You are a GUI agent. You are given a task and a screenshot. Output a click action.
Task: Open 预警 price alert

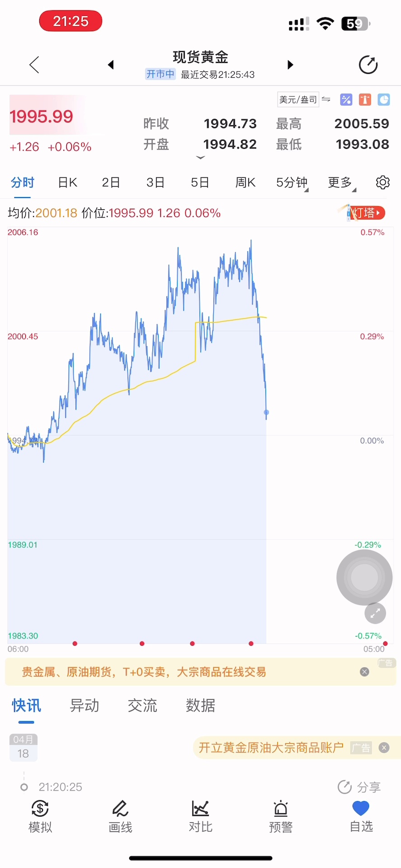pos(281,816)
